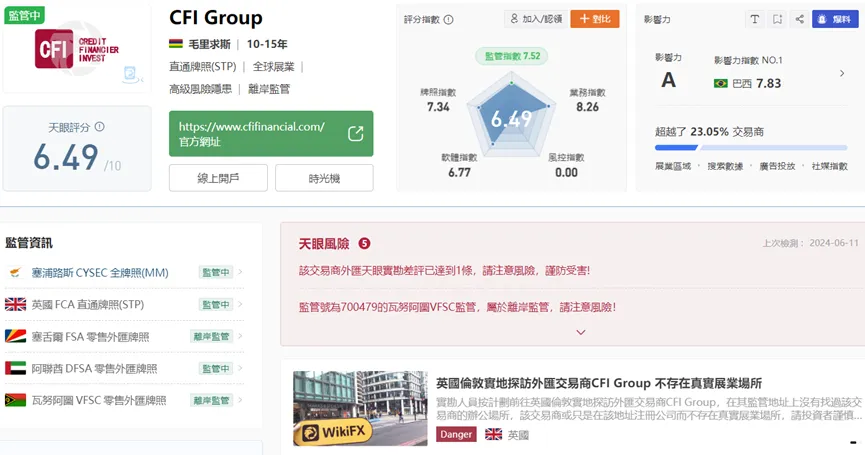Click the info icon beside 評分指數
This screenshot has height=455, width=865.
(x=448, y=20)
